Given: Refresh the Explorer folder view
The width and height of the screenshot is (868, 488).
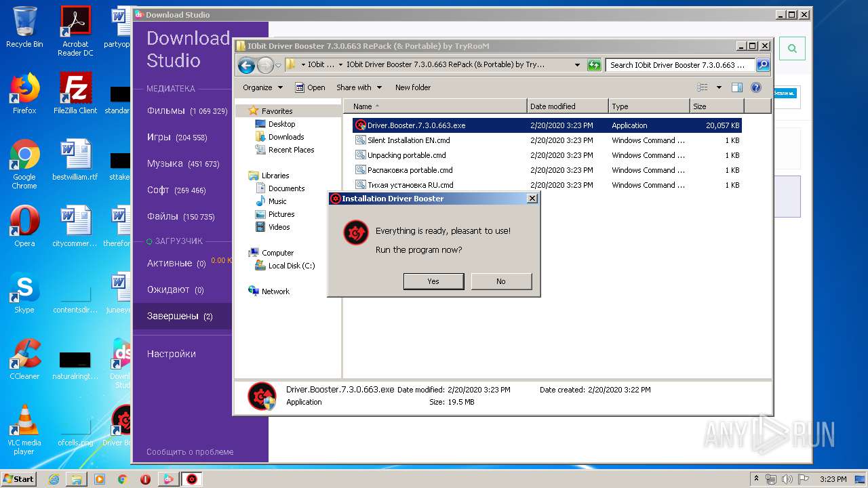Looking at the screenshot, I should (x=594, y=65).
